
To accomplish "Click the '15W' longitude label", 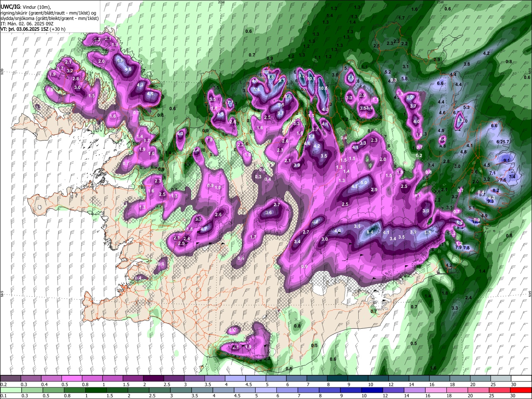I will pyautogui.click(x=441, y=2).
